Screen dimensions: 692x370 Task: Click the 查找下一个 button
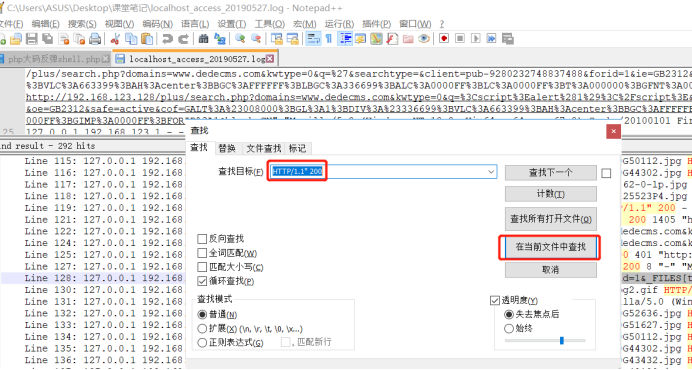click(551, 173)
